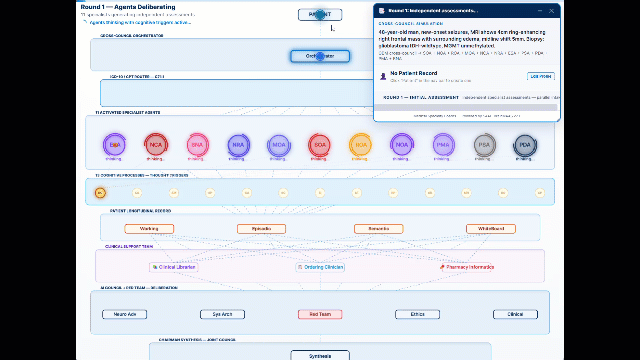Click the Red Team council node

[320, 314]
